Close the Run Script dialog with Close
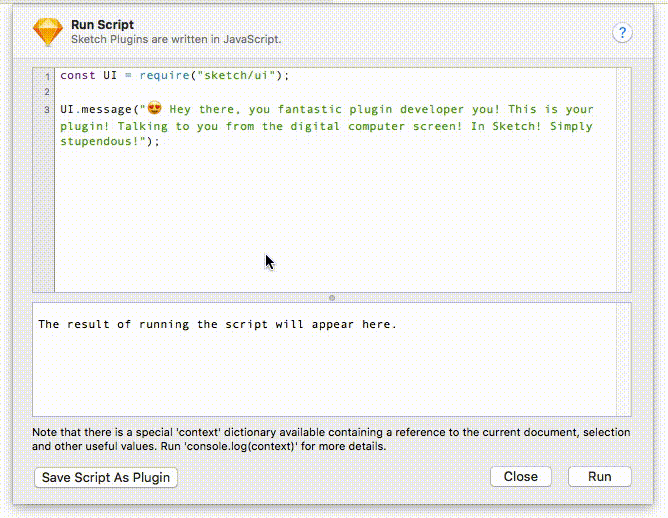The height and width of the screenshot is (518, 668). 520,477
